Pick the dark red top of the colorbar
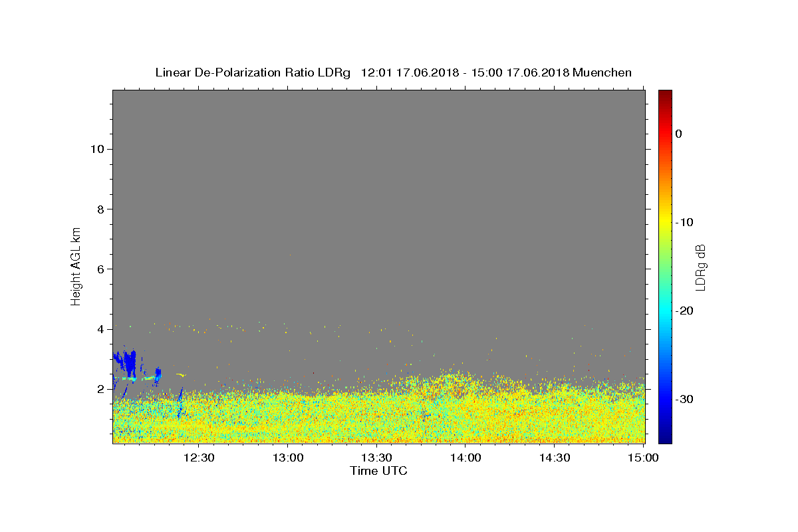 tap(665, 94)
